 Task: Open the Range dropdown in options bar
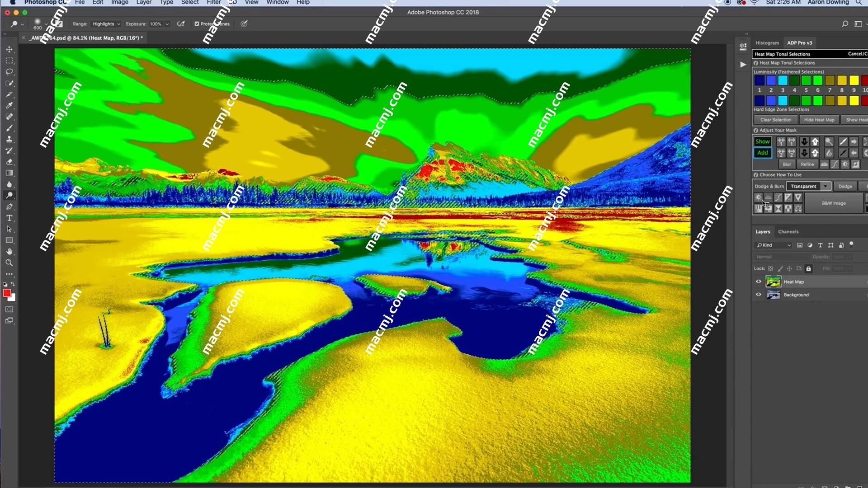pos(105,24)
